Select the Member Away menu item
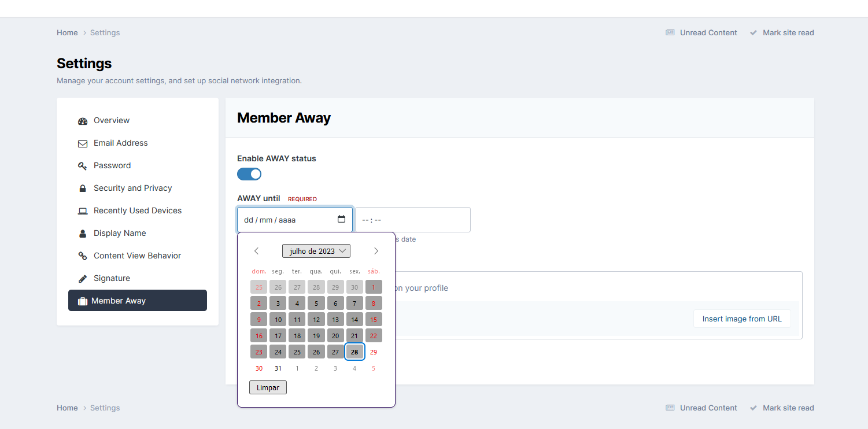This screenshot has height=429, width=868. [x=137, y=301]
